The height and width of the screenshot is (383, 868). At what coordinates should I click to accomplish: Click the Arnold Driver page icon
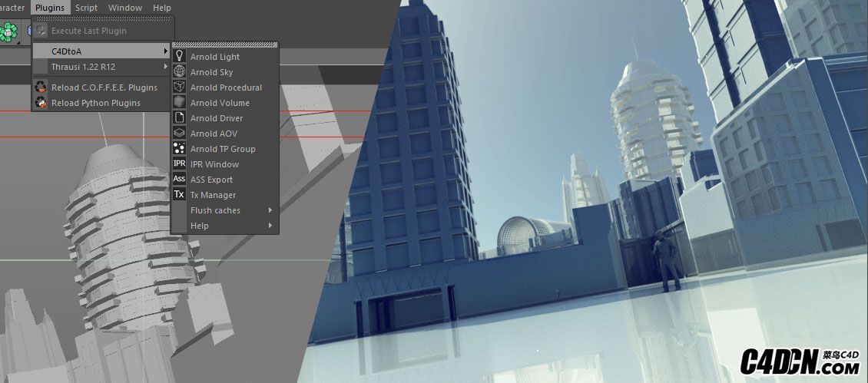pos(179,118)
